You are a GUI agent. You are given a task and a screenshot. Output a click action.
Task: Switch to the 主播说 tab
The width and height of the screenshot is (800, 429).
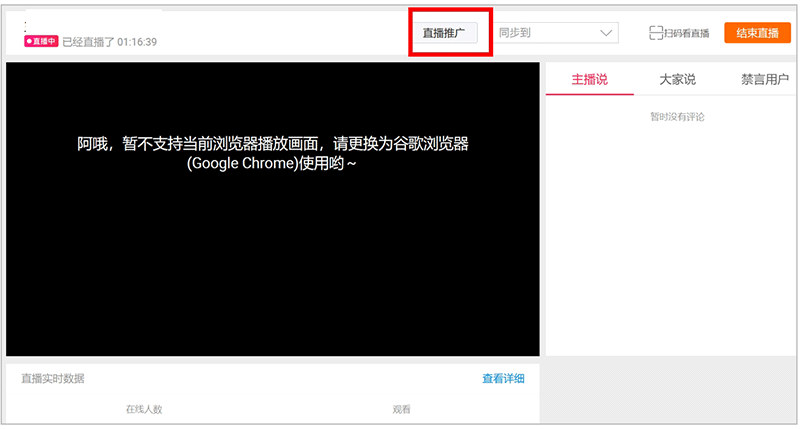point(589,80)
